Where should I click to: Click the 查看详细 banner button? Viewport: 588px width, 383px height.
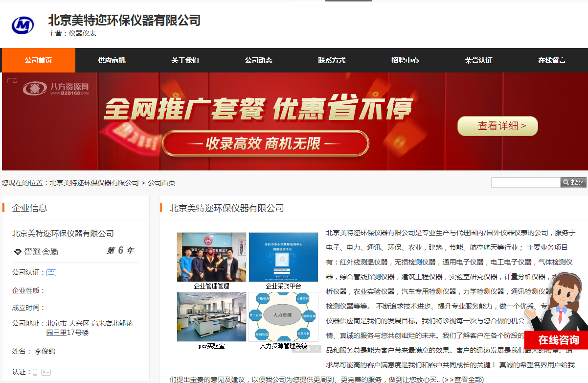pyautogui.click(x=498, y=126)
